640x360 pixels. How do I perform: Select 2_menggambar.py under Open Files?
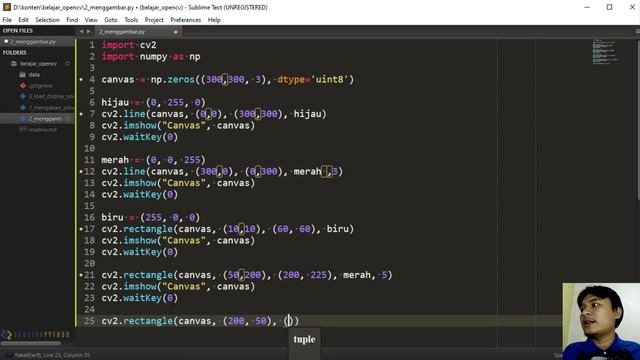pyautogui.click(x=37, y=42)
